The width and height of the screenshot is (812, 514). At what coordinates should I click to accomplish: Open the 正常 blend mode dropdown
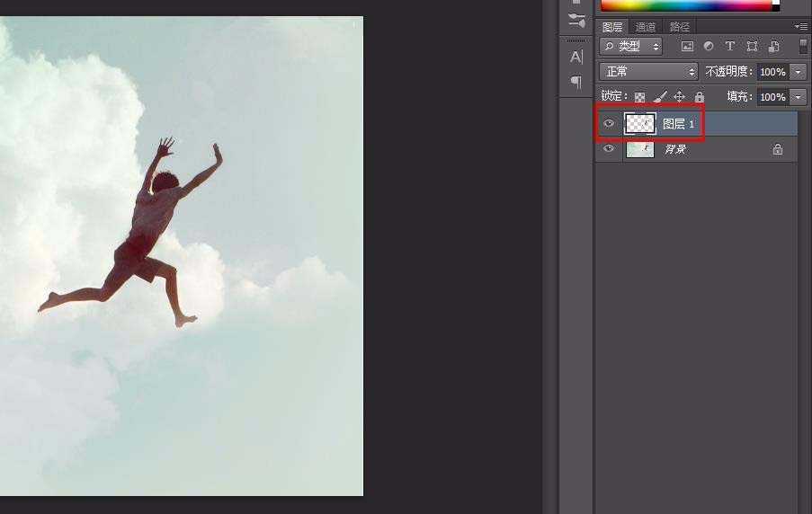648,71
